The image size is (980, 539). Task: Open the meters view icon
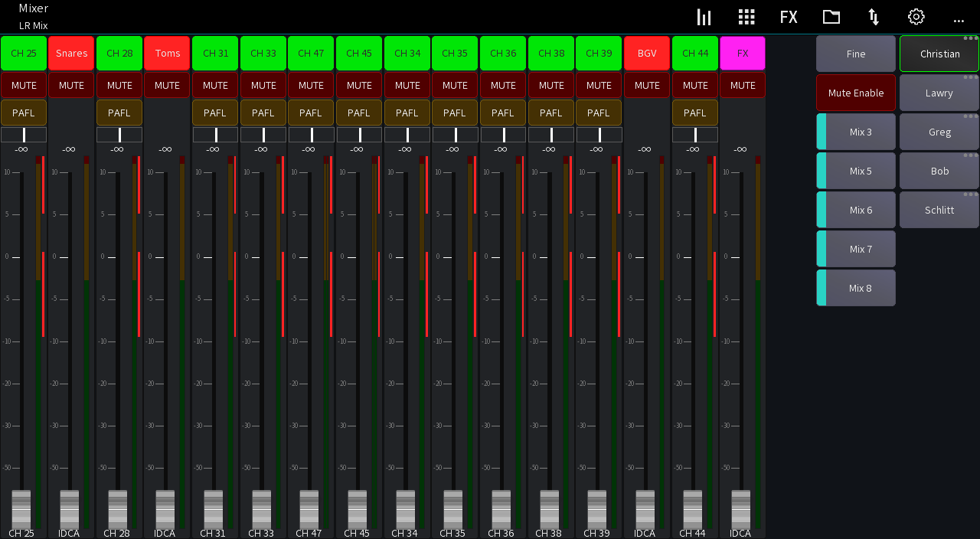click(x=704, y=16)
